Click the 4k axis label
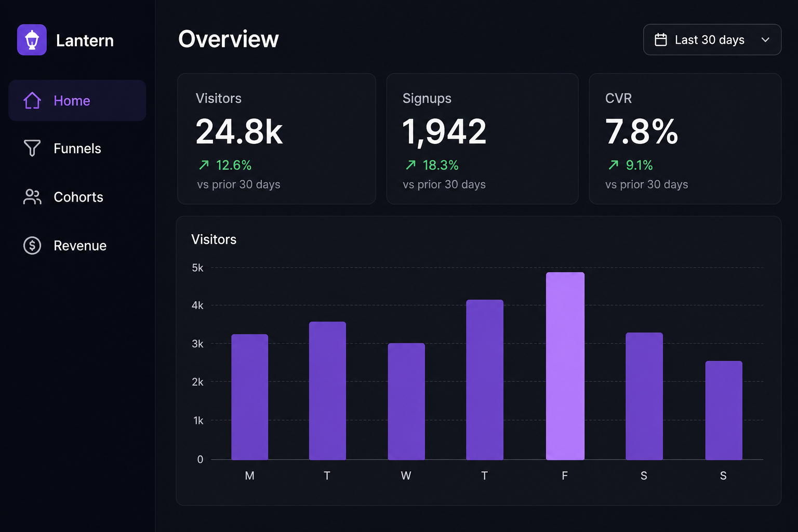 coord(197,305)
